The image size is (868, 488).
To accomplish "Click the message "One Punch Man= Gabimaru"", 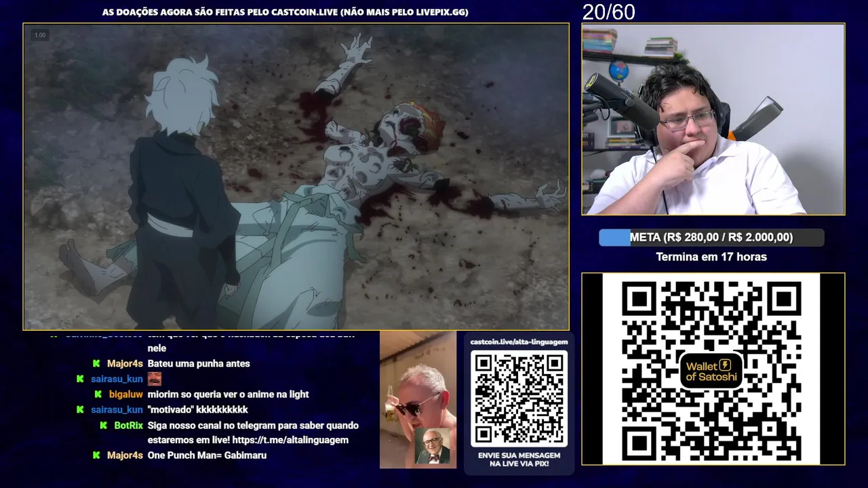I will click(x=207, y=455).
